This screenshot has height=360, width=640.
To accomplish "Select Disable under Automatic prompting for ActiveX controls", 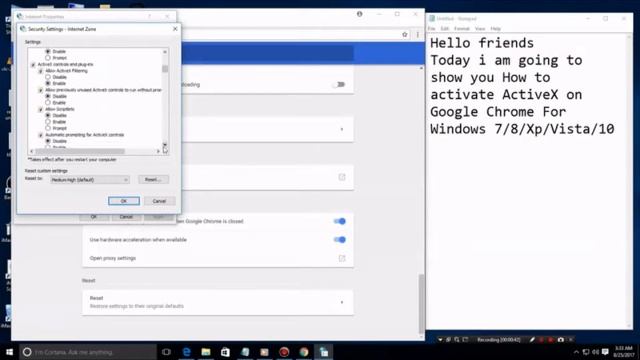I will pyautogui.click(x=48, y=141).
